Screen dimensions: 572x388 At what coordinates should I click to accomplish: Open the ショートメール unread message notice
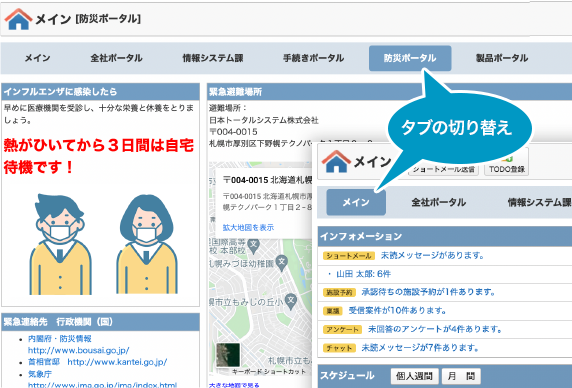coord(432,255)
